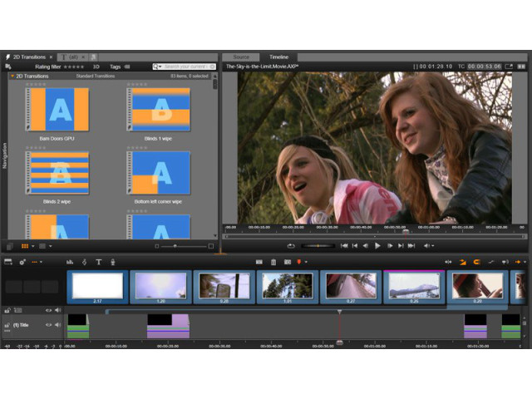The height and width of the screenshot is (399, 532).
Task: Switch library to thumbnails view
Action: pyautogui.click(x=25, y=246)
